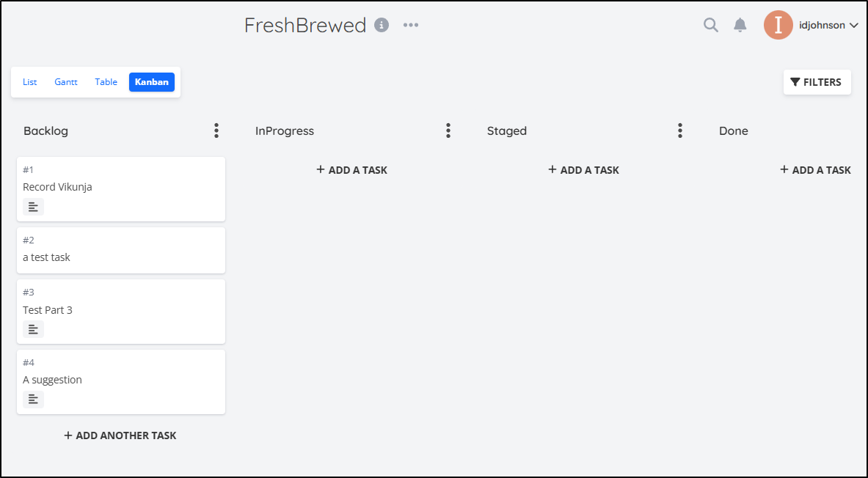Switch to the Gantt view tab
The width and height of the screenshot is (868, 478).
[x=66, y=82]
